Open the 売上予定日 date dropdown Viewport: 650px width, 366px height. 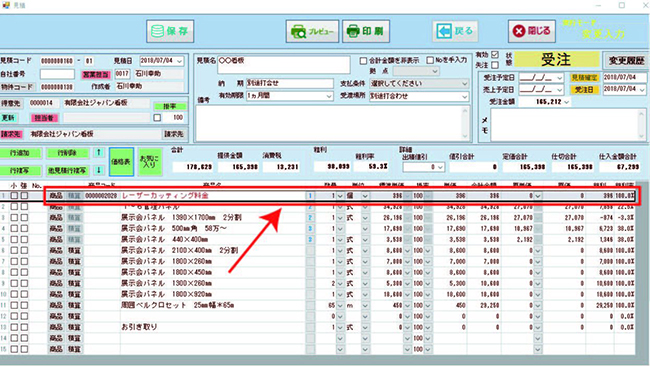pyautogui.click(x=559, y=90)
